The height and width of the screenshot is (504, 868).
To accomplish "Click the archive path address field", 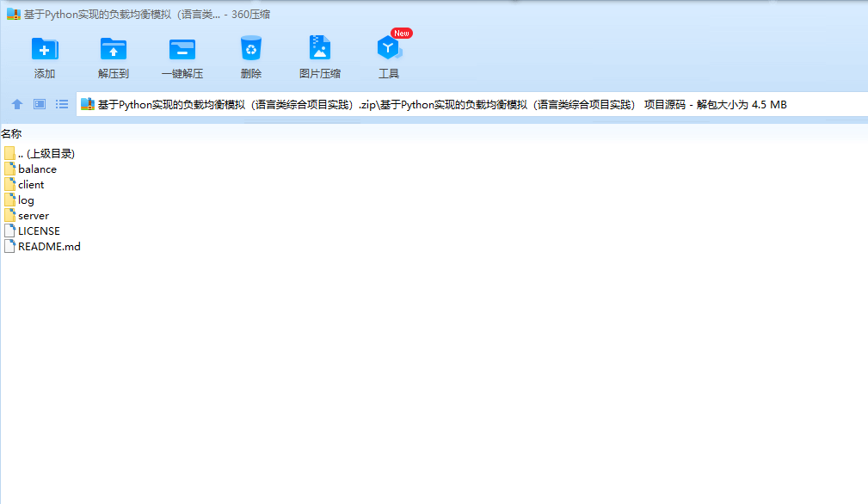I will [x=471, y=105].
